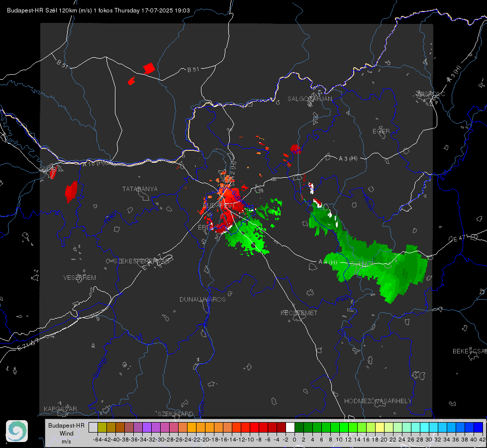Click the HÓDMEZŐVÁSÁRHELY city label
This screenshot has height=448, width=487.
point(378,401)
